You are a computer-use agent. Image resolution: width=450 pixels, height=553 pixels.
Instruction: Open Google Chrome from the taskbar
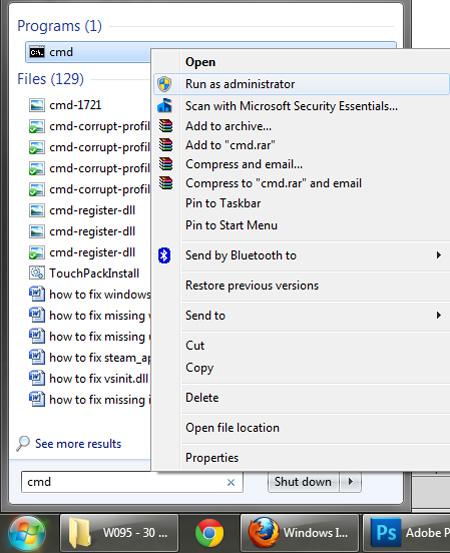point(209,533)
